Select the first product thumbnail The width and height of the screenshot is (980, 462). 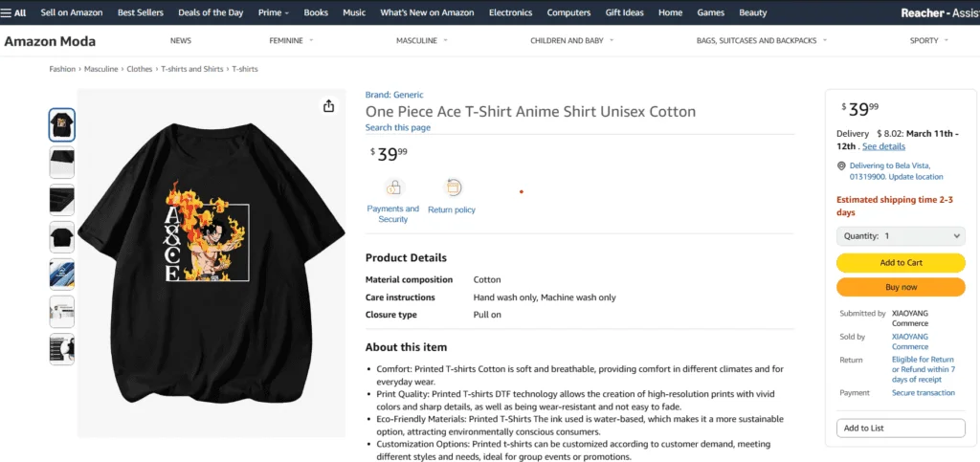[62, 124]
